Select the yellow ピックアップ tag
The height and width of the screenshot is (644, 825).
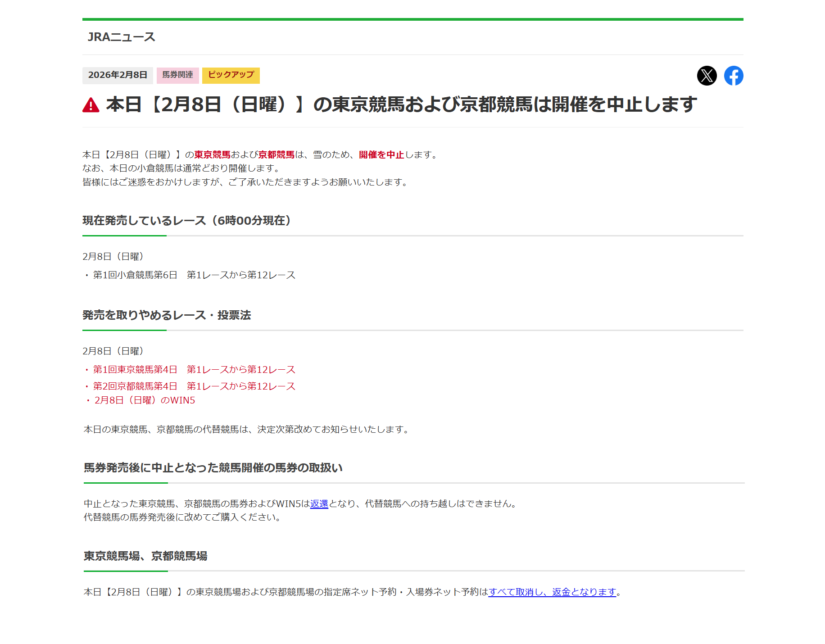(231, 75)
